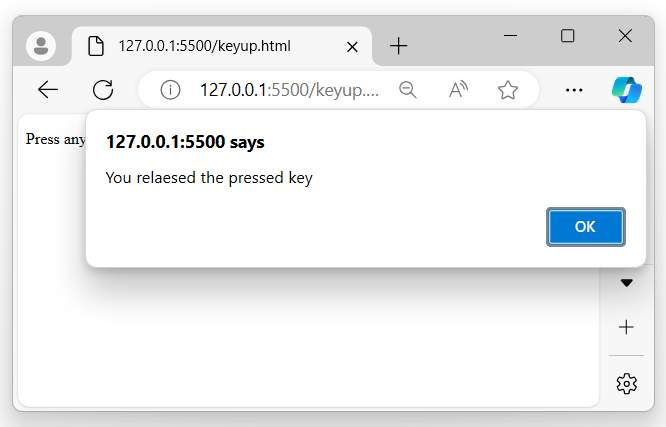
Task: Click the Read aloud icon
Action: pos(458,90)
